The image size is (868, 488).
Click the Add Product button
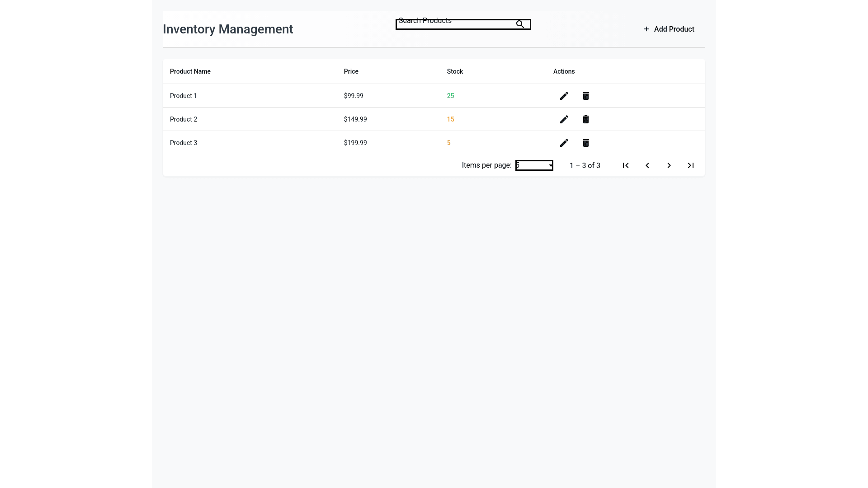[674, 29]
